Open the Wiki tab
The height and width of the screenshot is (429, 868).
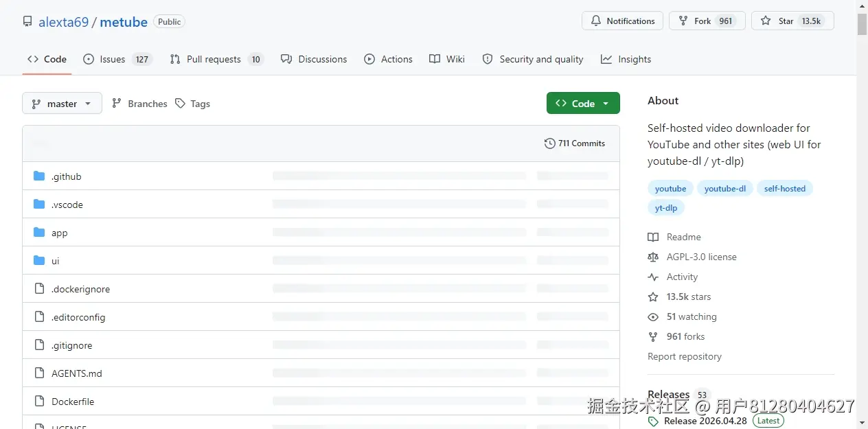pyautogui.click(x=447, y=59)
